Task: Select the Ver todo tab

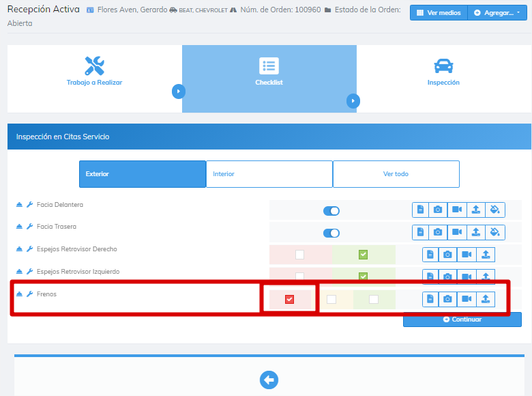Action: [396, 174]
